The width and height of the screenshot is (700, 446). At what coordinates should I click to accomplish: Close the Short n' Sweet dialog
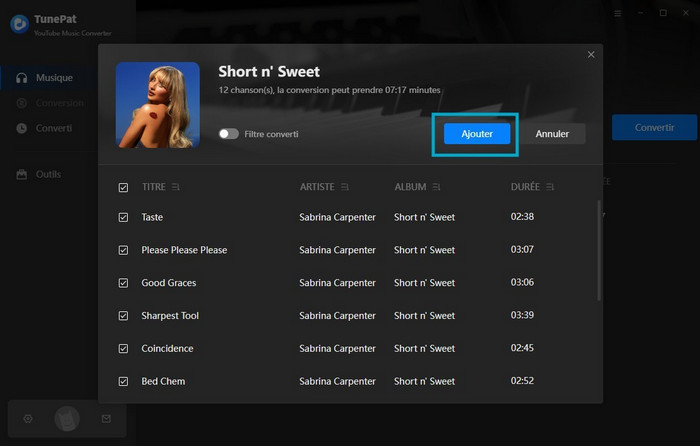[591, 55]
